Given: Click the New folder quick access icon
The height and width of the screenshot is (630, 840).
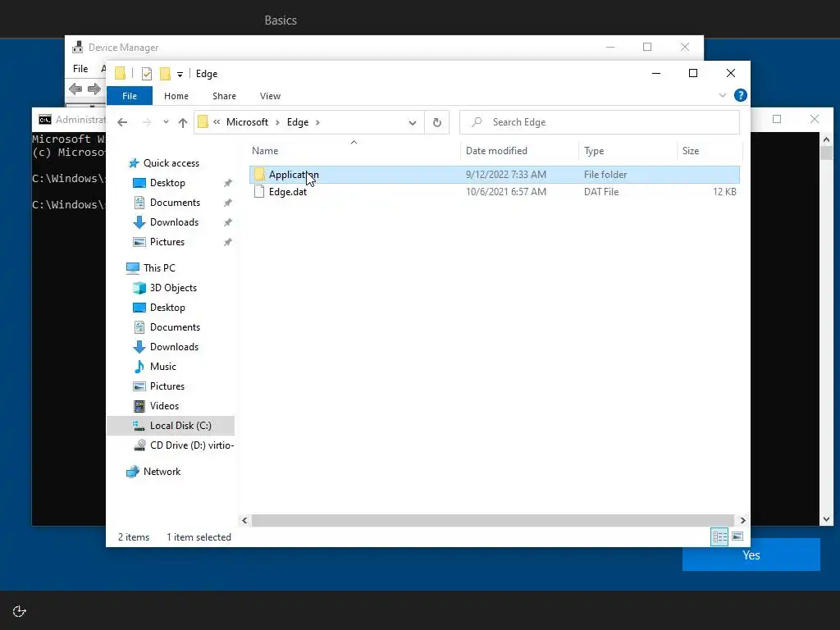Looking at the screenshot, I should coord(166,73).
